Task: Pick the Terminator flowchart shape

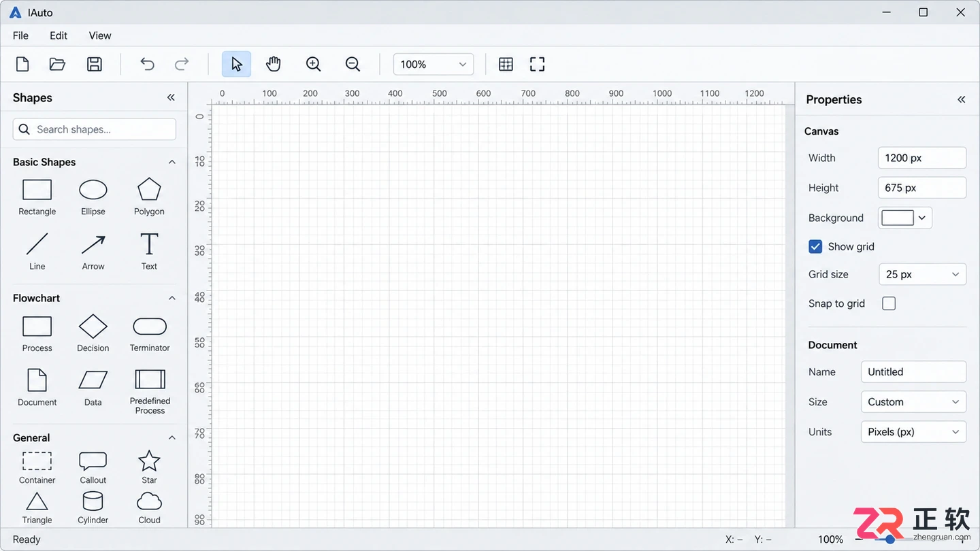Action: click(150, 333)
